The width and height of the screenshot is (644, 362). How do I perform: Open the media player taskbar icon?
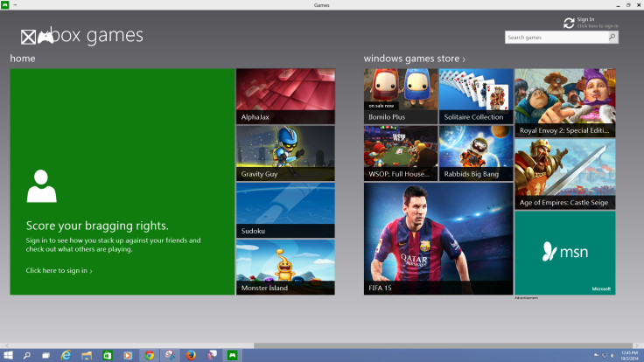coord(128,355)
